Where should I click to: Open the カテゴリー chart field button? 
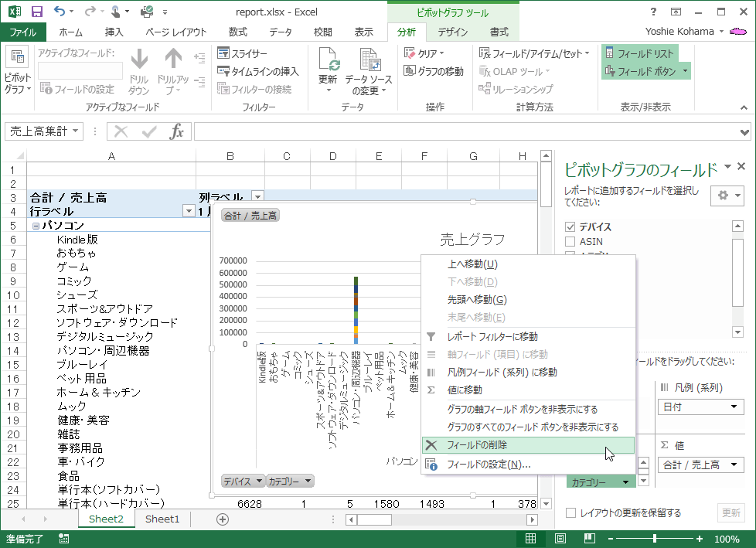click(290, 481)
